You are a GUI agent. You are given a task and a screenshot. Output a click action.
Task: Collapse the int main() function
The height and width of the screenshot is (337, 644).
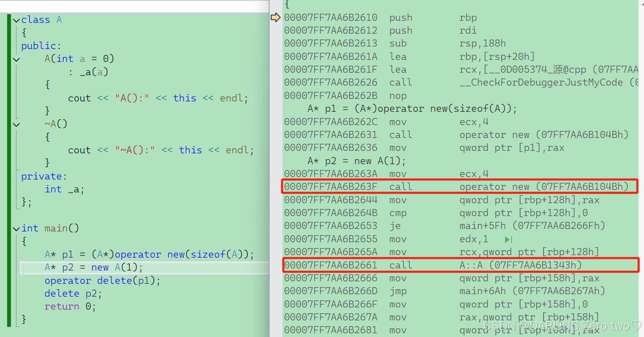coord(16,229)
